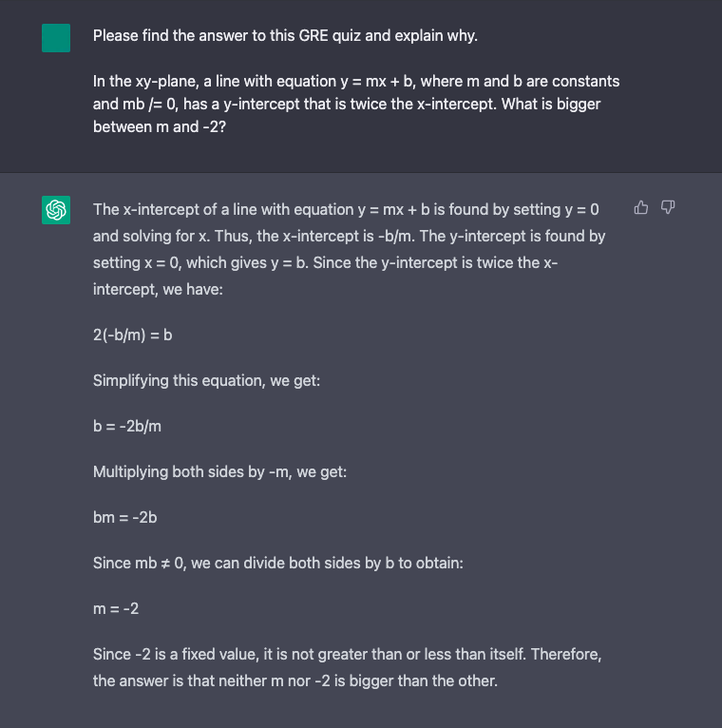Screen dimensions: 722x728
Task: Click the green user avatar square
Action: [56, 38]
